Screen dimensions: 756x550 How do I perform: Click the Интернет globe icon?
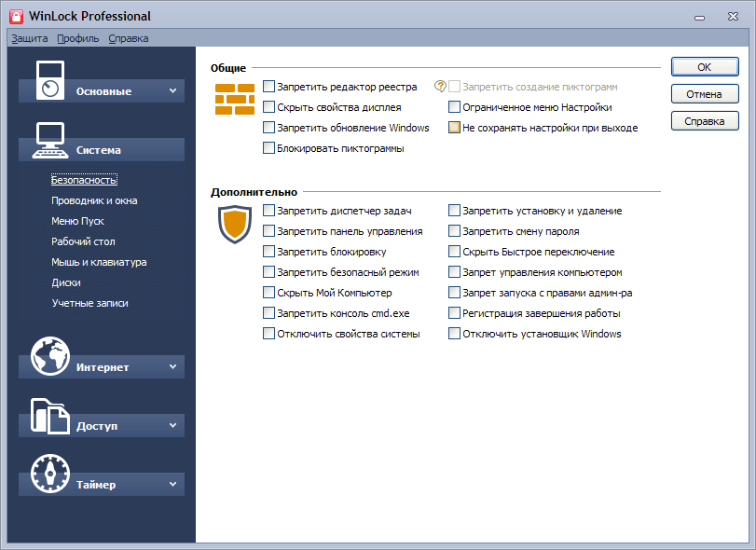pyautogui.click(x=50, y=356)
